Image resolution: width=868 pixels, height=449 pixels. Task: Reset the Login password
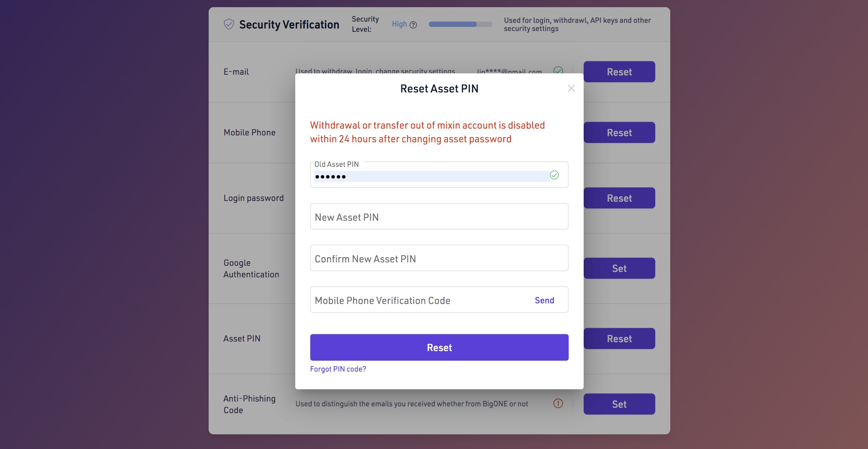(x=619, y=198)
